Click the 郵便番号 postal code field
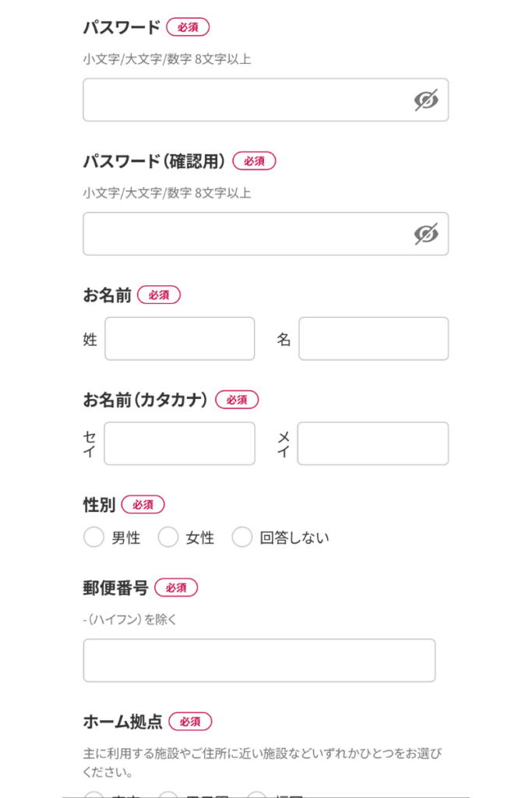Viewport: 532px width, 798px height. 259,661
